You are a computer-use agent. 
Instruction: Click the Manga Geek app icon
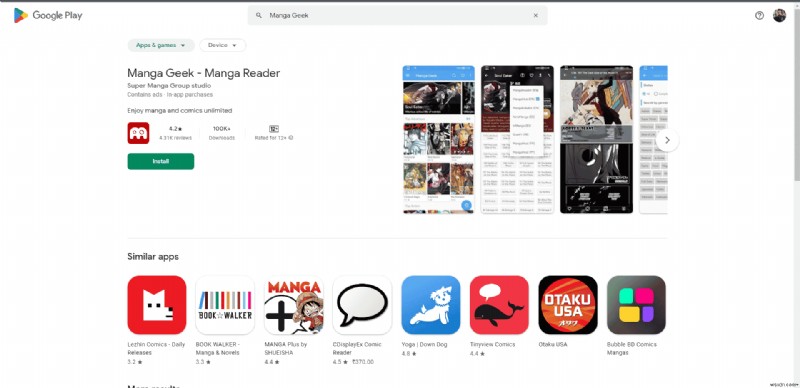(138, 133)
